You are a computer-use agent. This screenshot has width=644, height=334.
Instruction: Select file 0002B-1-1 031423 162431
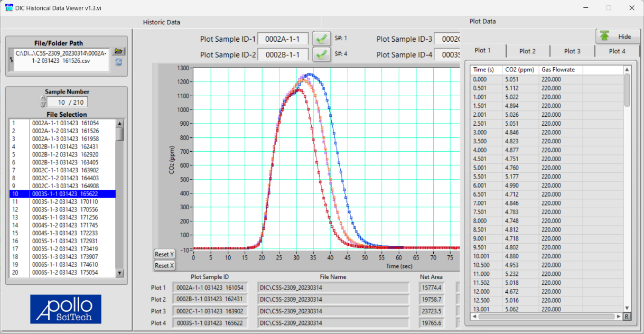click(62, 146)
